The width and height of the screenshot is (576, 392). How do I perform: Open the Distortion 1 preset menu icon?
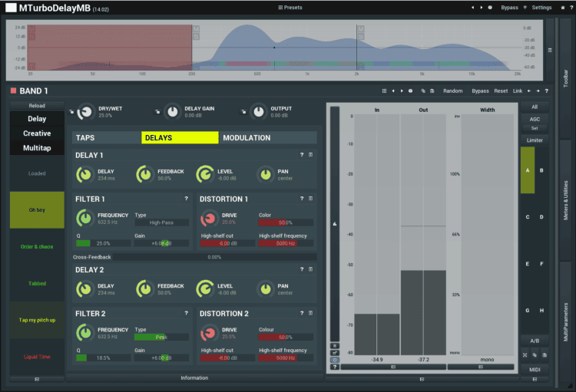tap(310, 198)
